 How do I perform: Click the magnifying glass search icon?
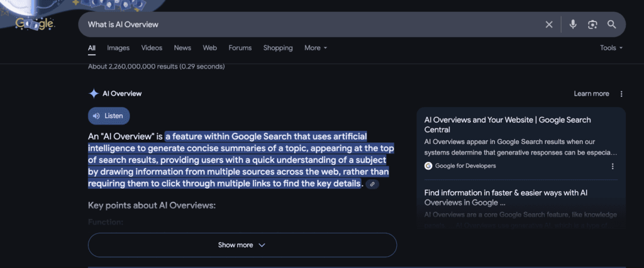point(611,25)
